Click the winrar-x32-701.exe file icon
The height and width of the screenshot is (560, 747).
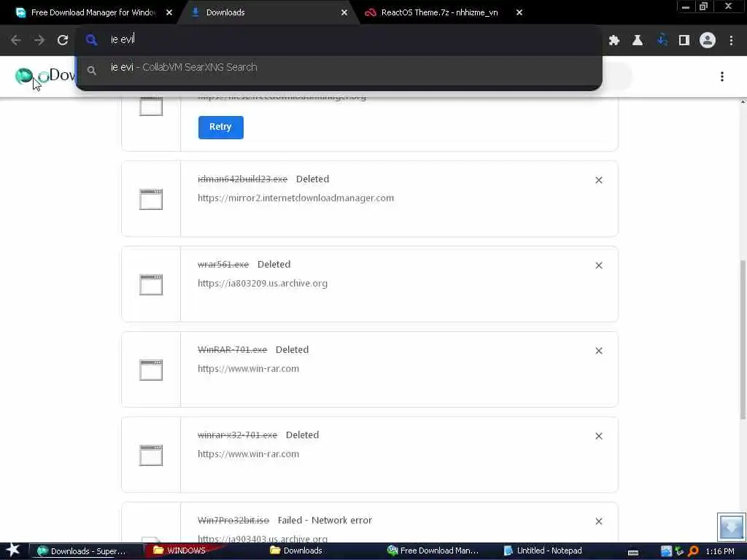151,455
